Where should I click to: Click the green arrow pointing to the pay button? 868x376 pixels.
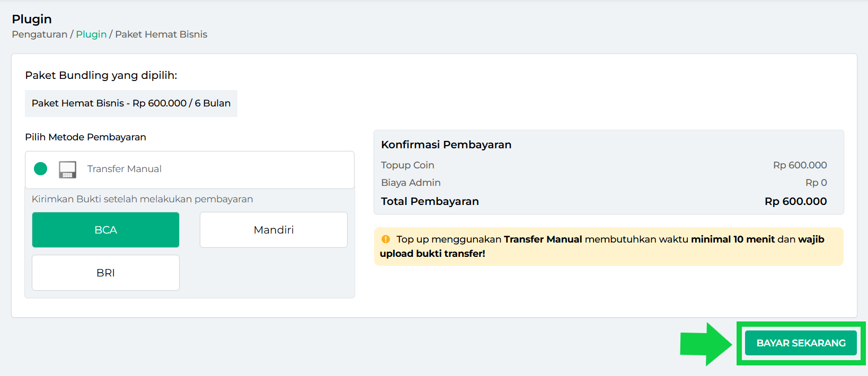pos(705,344)
